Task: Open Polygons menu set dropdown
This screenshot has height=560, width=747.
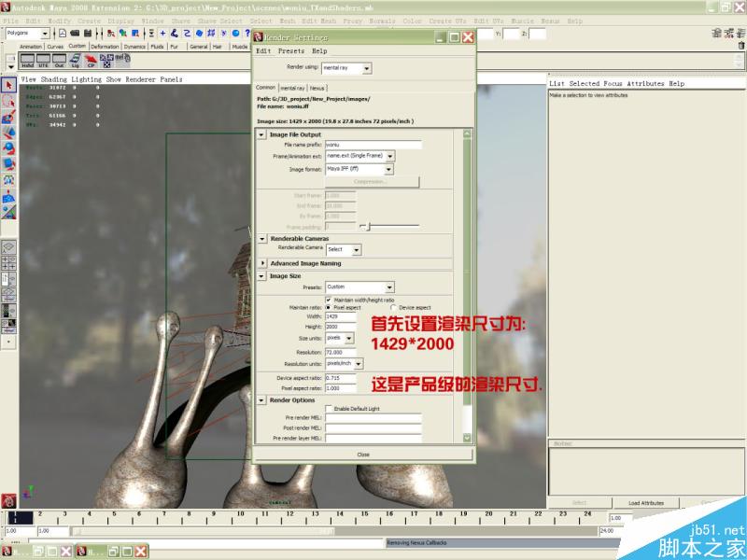Action: (27, 34)
